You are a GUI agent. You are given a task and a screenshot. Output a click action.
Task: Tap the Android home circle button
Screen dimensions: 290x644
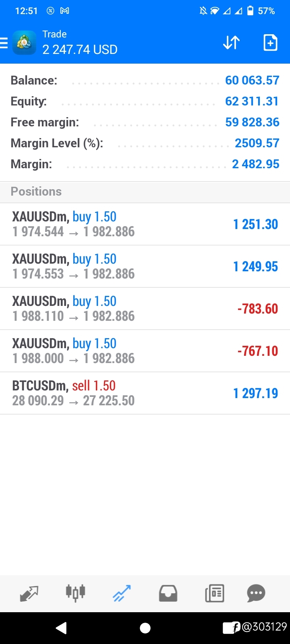point(145,628)
